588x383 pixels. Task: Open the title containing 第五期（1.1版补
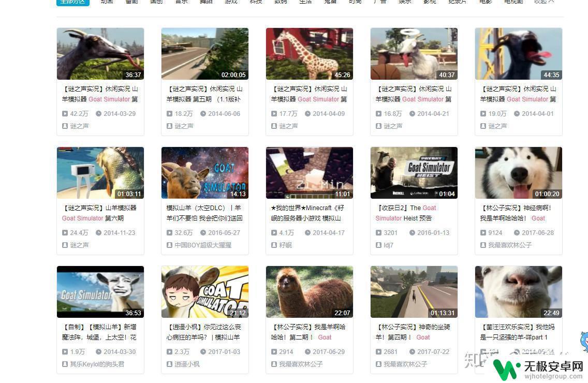pos(205,94)
